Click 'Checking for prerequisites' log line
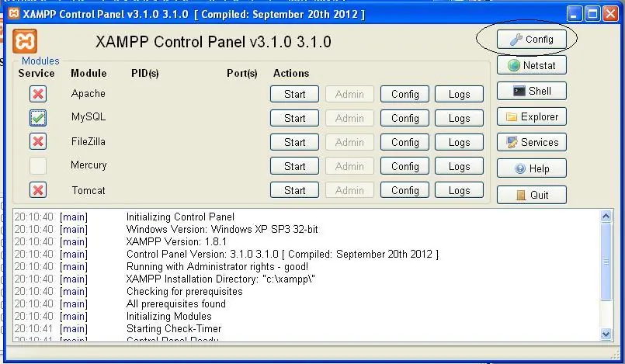The image size is (625, 364). pos(185,292)
